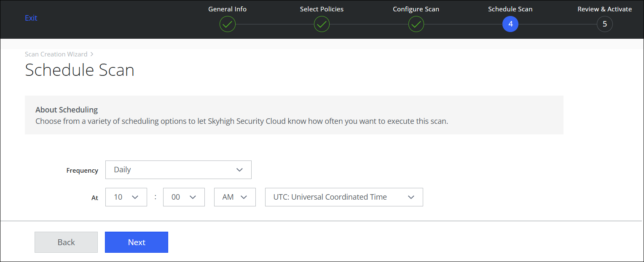Viewport: 644px width, 262px height.
Task: Click the step 5 circle icon
Action: 604,24
